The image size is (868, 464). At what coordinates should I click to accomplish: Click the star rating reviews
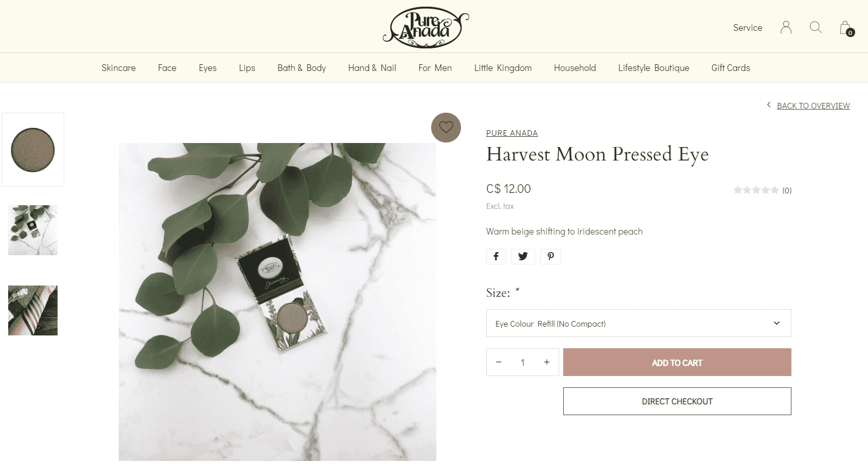click(763, 190)
